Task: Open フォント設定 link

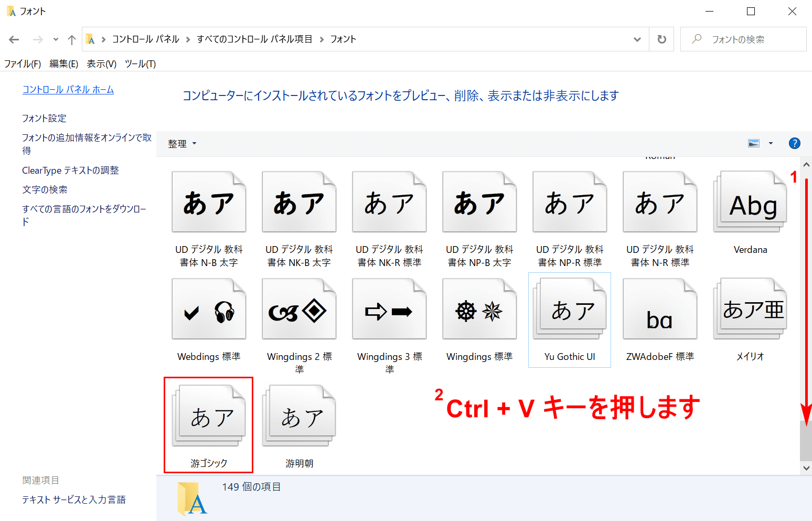Action: 44,118
